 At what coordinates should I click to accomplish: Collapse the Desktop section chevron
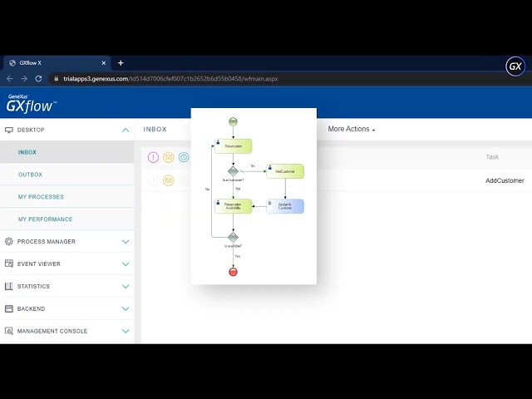[x=126, y=131]
